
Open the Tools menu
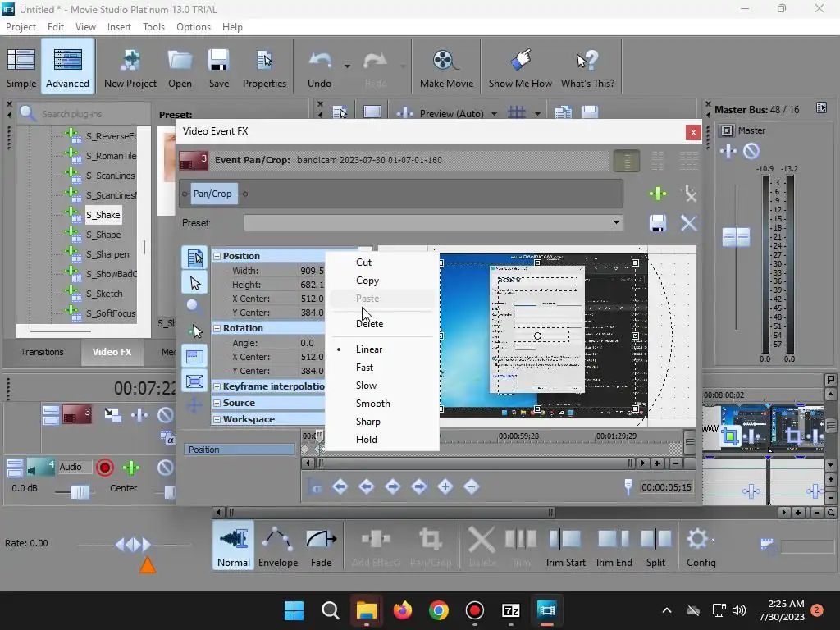pyautogui.click(x=153, y=27)
